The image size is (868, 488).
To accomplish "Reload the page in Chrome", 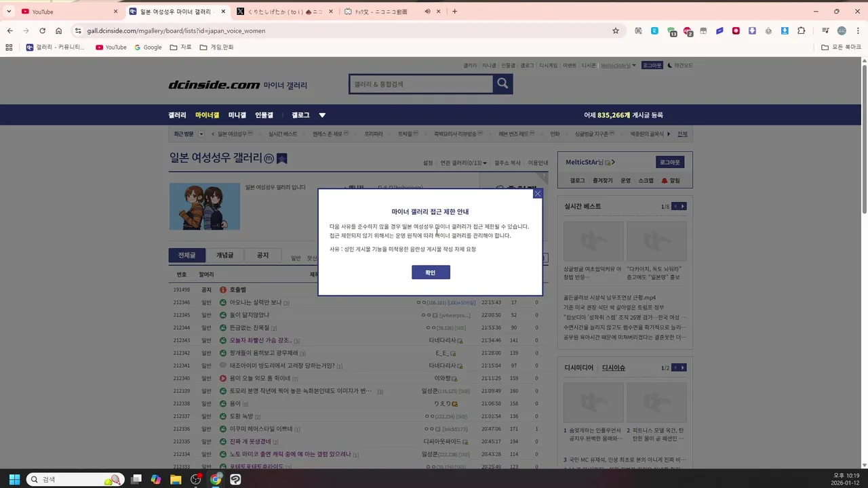I will (42, 30).
